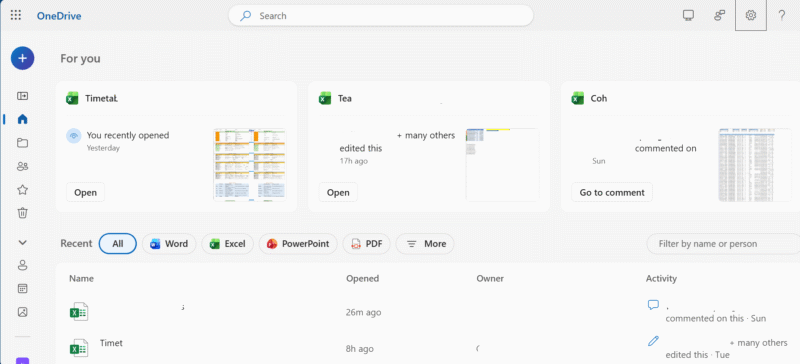The image size is (800, 364).
Task: Click the Timetable card title
Action: (x=102, y=99)
